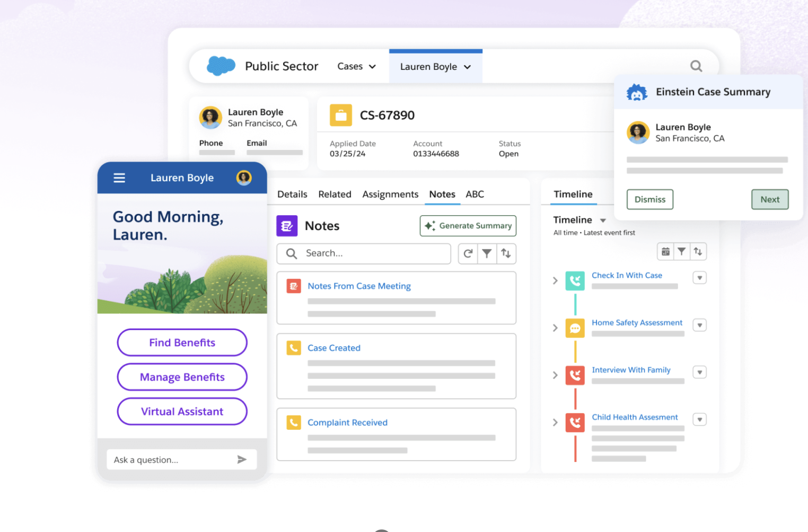Sort the Notes list
This screenshot has height=532, width=808.
(x=506, y=254)
